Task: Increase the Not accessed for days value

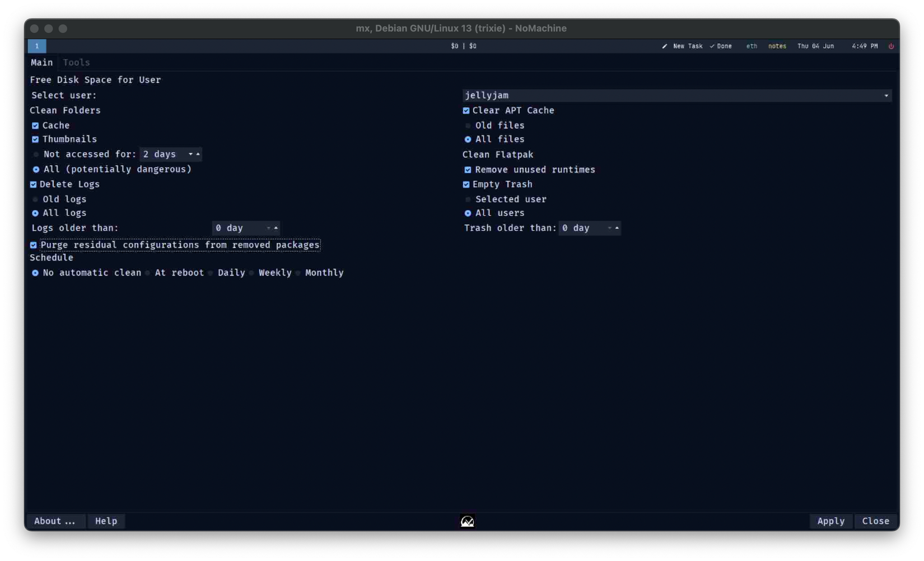Action: coord(198,154)
